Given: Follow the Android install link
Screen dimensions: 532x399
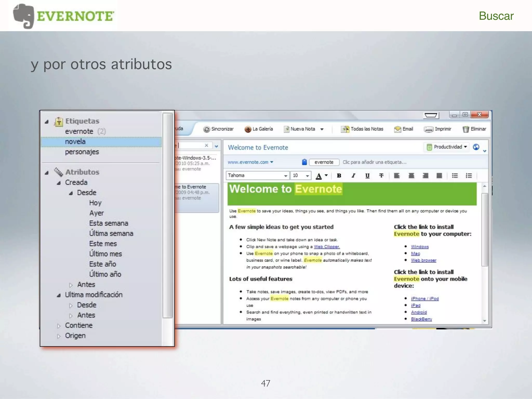Looking at the screenshot, I should coord(419,312).
